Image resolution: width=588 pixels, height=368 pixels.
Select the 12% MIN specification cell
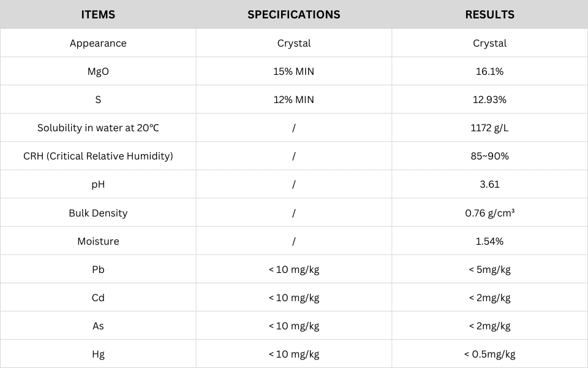294,99
